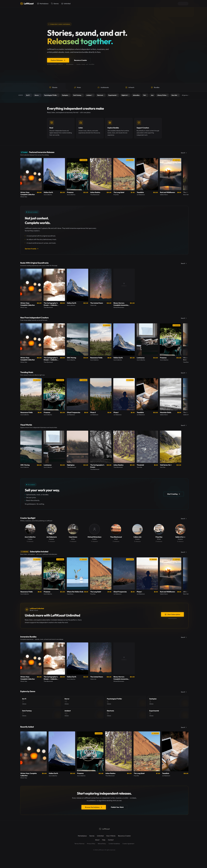Open Marketplace from the top navigation
Screen dimensions: 207x868
43,4
